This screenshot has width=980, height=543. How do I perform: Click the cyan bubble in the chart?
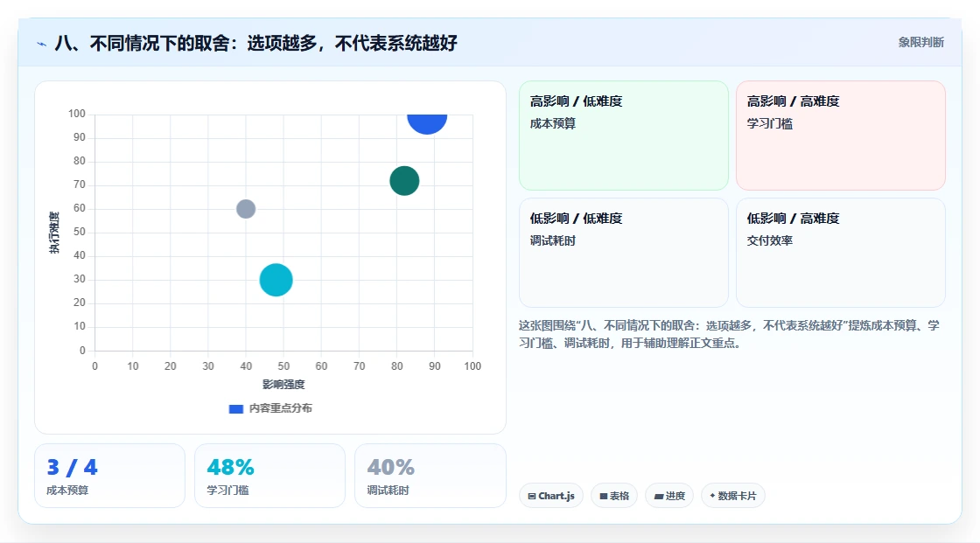(x=276, y=280)
